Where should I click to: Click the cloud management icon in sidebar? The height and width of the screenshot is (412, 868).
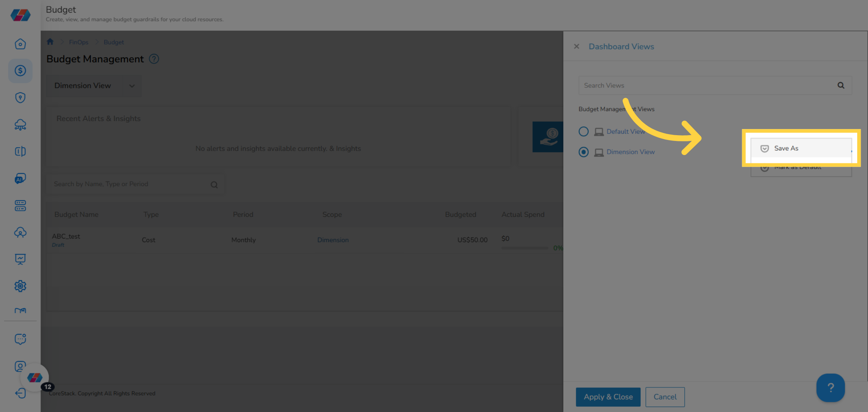20,125
